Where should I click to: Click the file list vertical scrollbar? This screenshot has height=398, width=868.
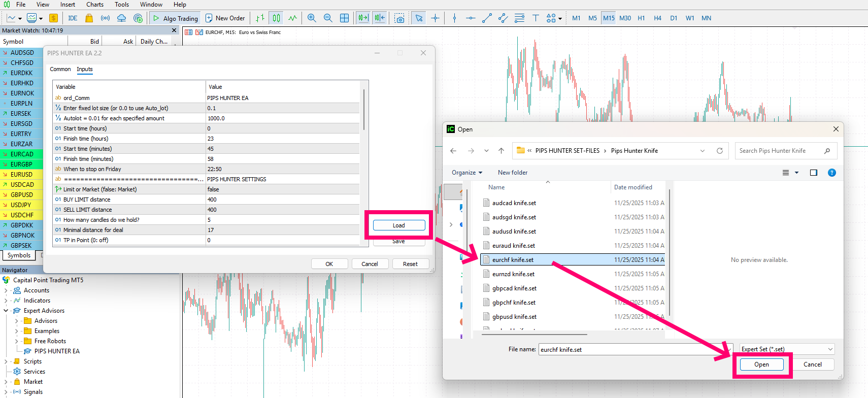click(x=670, y=253)
